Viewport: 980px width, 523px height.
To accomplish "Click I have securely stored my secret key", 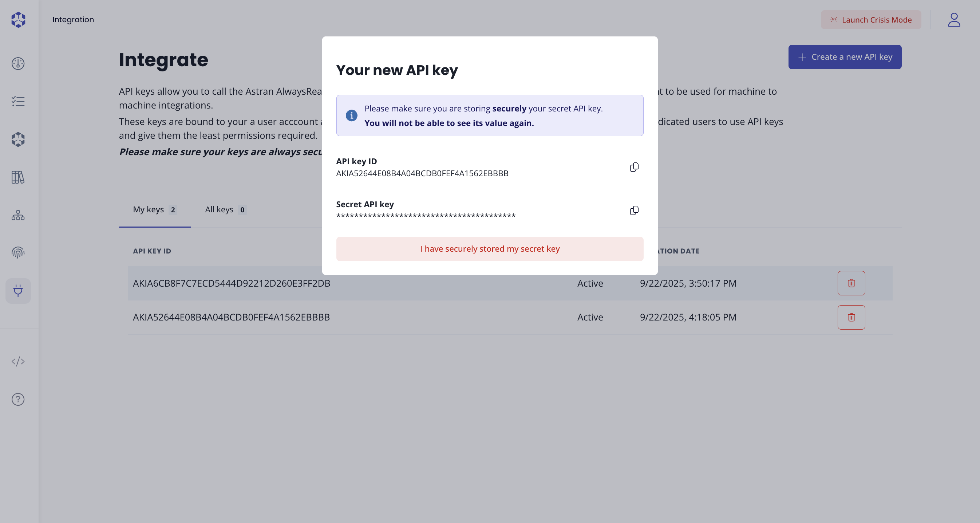I will tap(490, 249).
